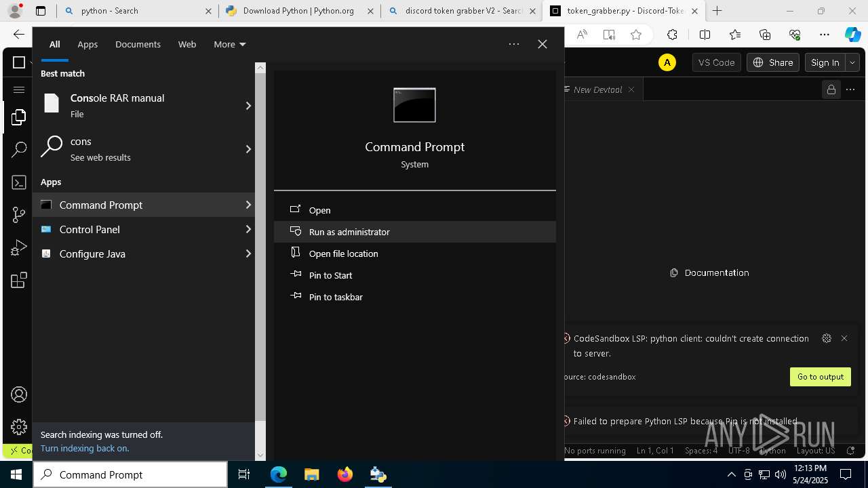Image resolution: width=868 pixels, height=488 pixels.
Task: Open Source Control icon in sidebar
Action: tap(18, 215)
